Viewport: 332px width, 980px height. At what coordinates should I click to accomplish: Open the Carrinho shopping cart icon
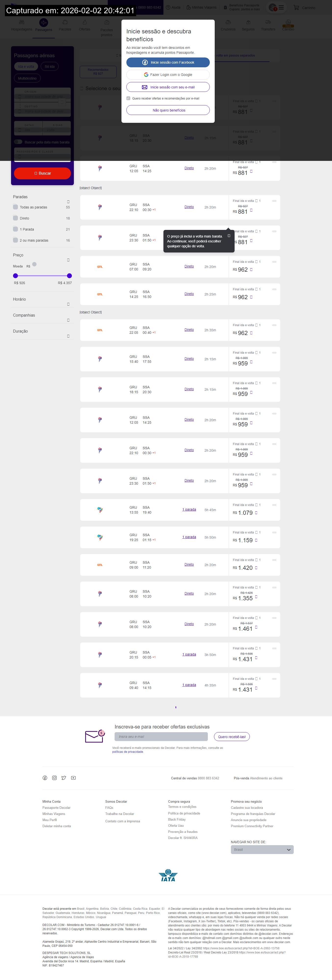[296, 8]
